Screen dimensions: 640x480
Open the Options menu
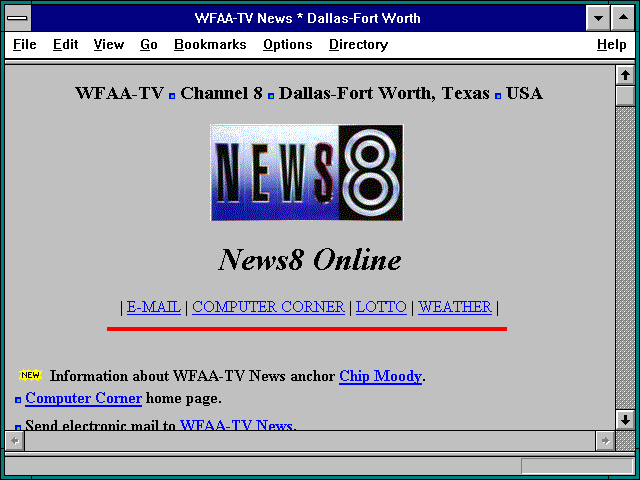[x=287, y=44]
